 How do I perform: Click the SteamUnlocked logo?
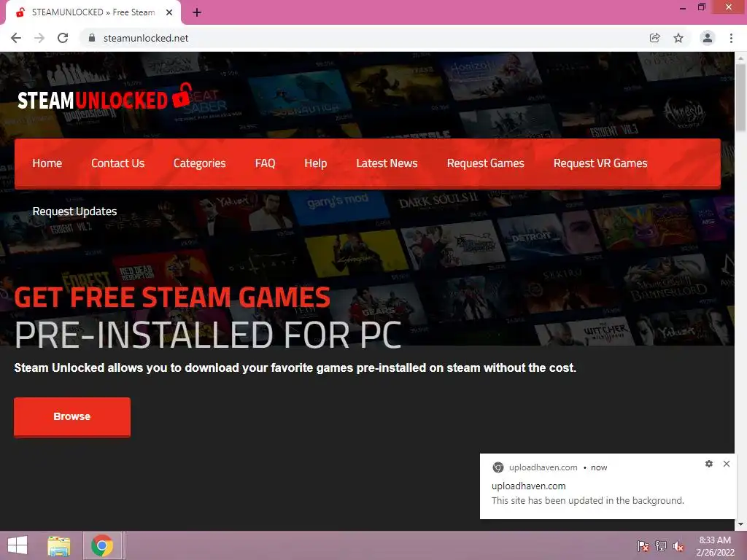(105, 97)
